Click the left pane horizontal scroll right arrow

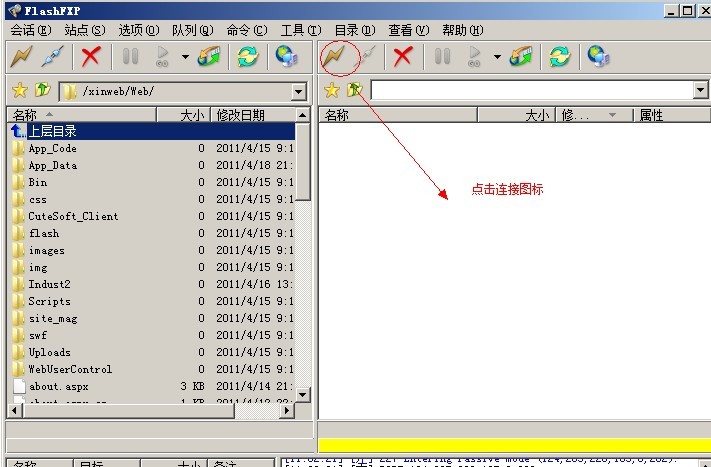point(287,410)
